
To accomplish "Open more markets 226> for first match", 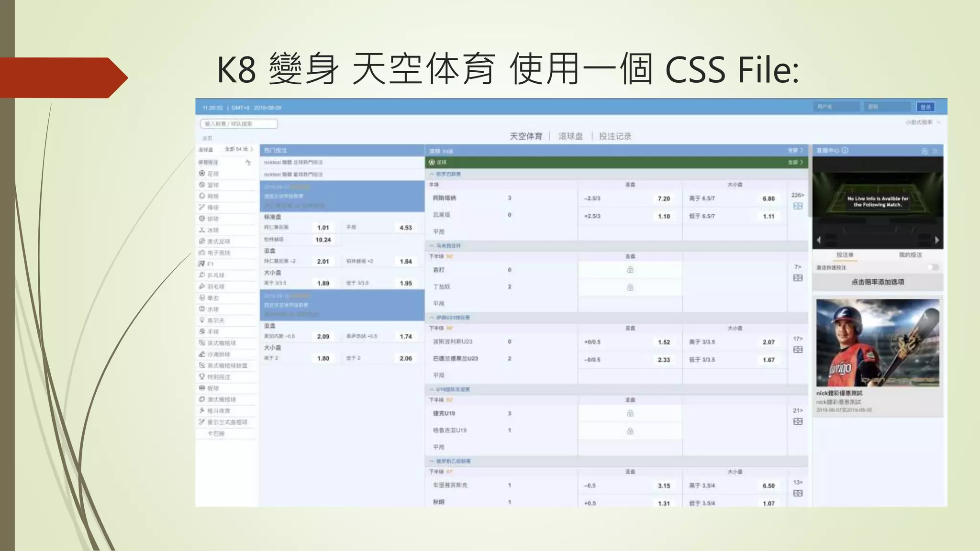I will click(x=798, y=195).
